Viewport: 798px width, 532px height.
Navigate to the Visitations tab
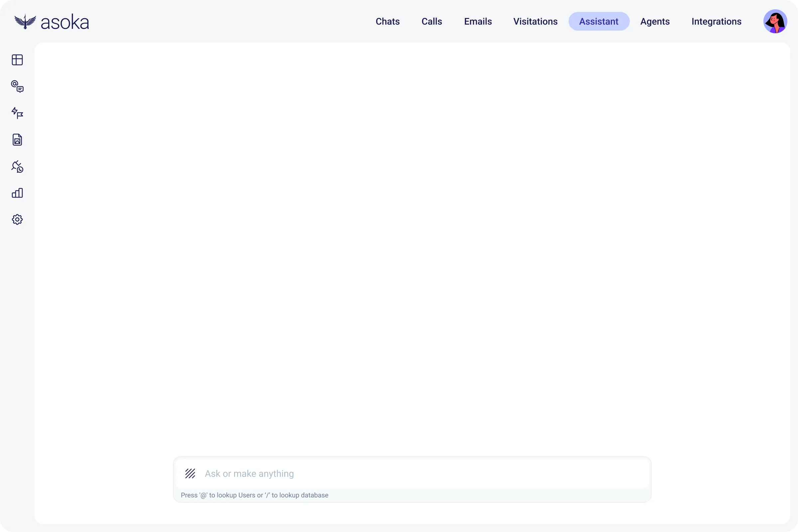535,21
